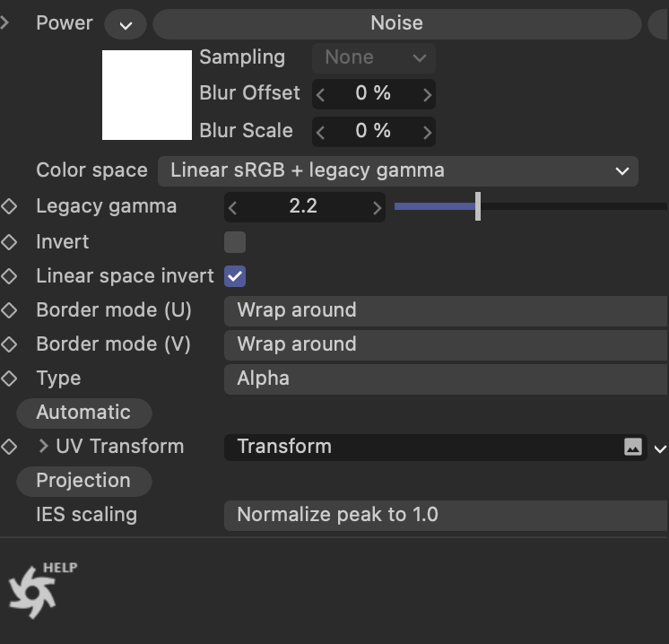Screen dimensions: 669x644
Task: Click the Noise texture button
Action: click(x=397, y=24)
